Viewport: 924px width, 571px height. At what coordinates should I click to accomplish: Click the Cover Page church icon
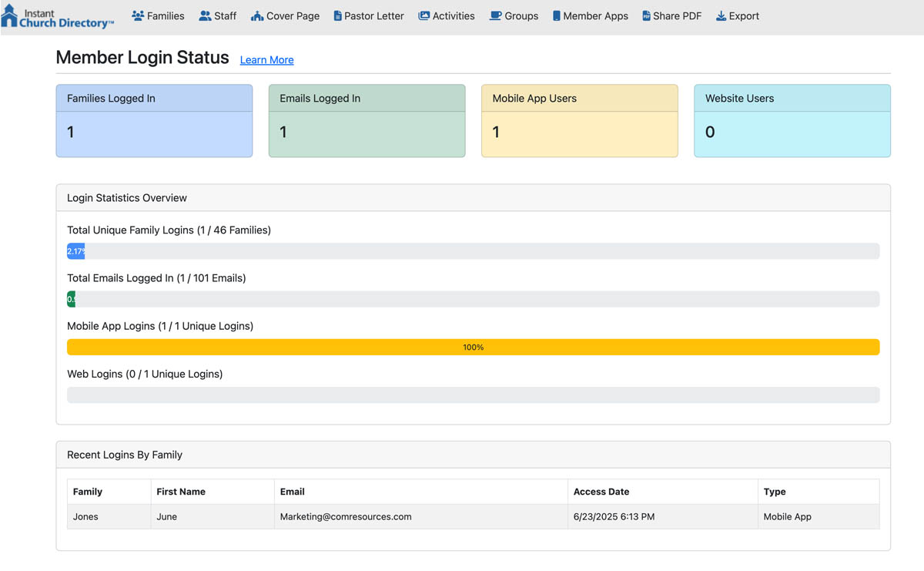point(257,15)
